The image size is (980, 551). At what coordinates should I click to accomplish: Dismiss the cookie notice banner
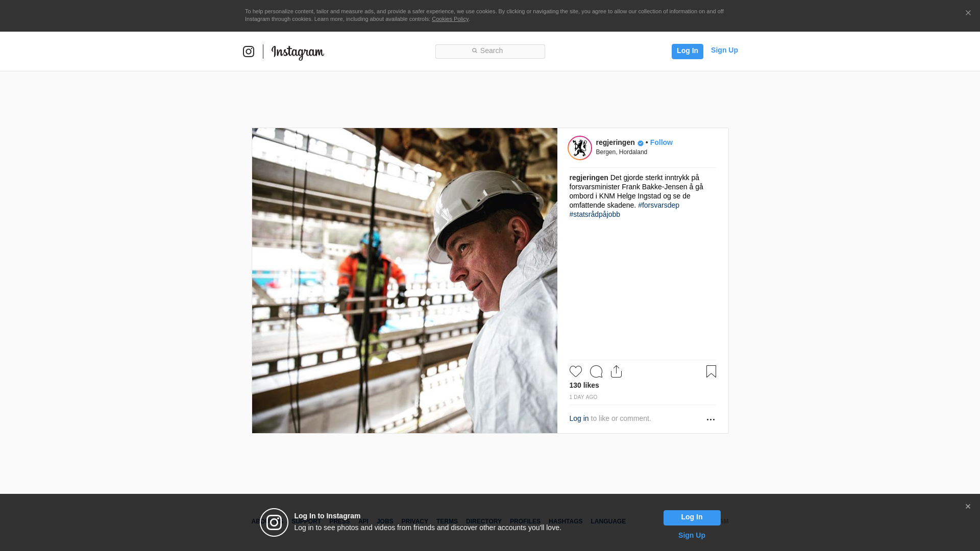click(x=968, y=13)
